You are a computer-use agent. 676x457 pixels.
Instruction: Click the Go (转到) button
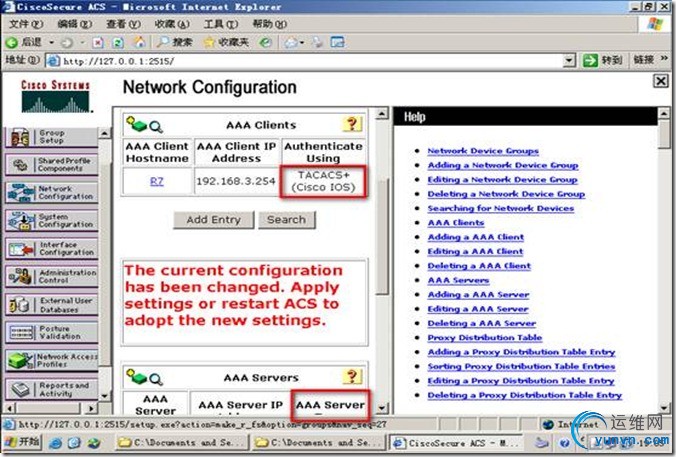[603, 60]
